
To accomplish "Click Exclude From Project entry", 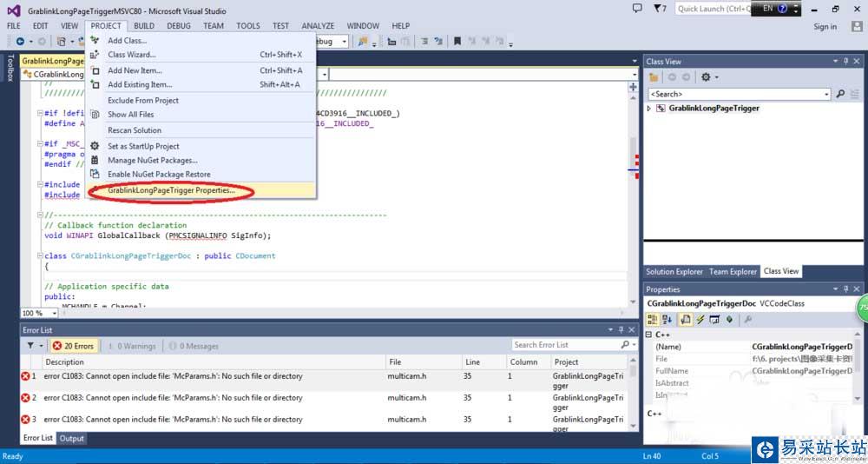I will click(201, 100).
